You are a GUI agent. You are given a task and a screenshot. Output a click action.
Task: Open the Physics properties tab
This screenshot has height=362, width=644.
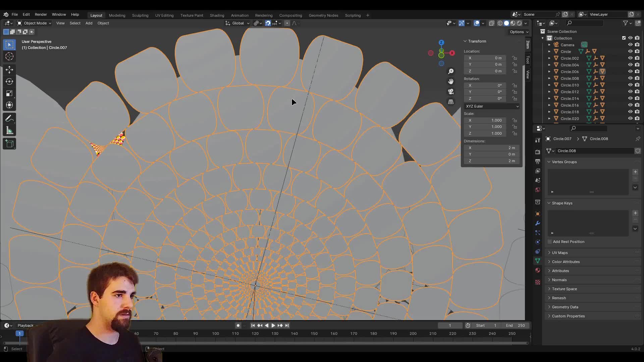[x=538, y=242]
